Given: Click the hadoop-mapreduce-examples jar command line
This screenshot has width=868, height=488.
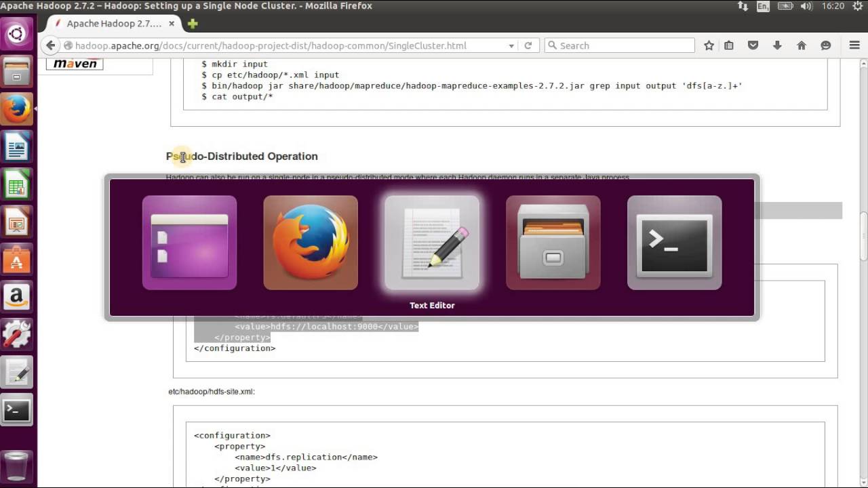Looking at the screenshot, I should pos(472,85).
